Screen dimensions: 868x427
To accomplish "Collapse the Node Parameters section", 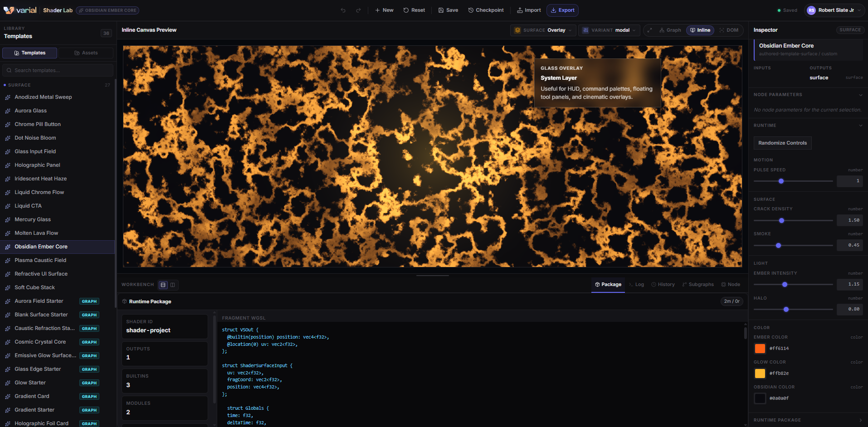I will pos(860,95).
